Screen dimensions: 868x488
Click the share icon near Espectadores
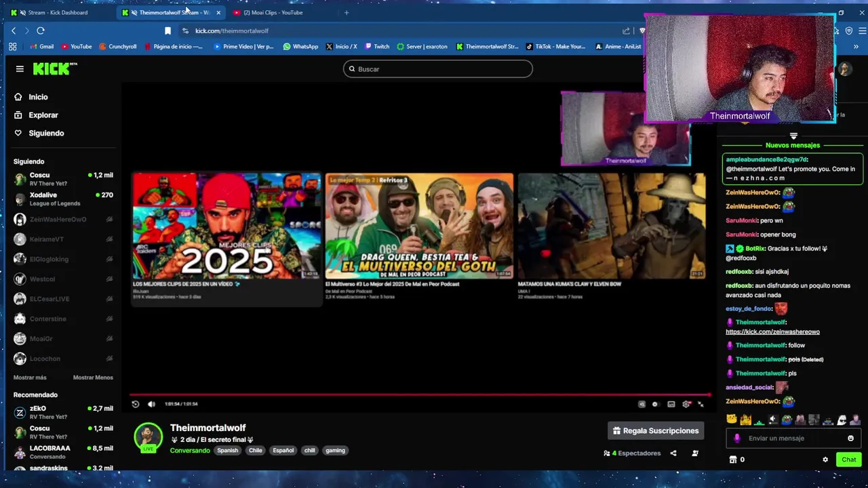click(x=673, y=453)
